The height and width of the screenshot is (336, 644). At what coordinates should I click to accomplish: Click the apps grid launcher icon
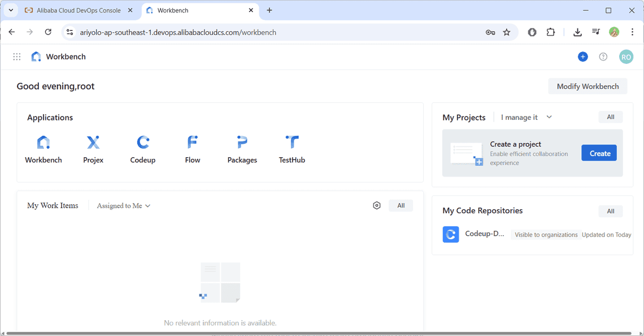[16, 57]
